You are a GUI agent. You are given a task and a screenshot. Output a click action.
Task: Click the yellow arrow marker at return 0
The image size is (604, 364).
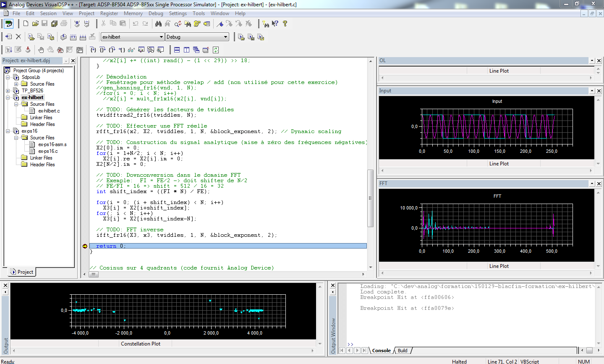85,246
